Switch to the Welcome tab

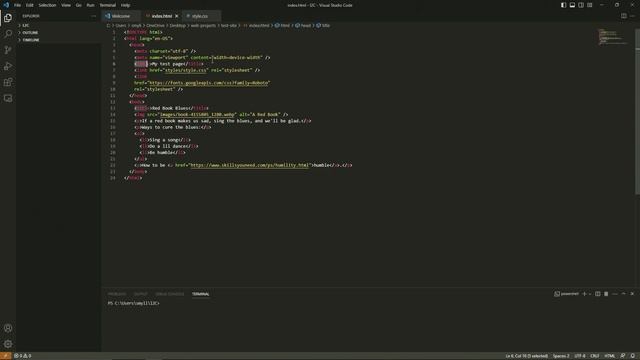pyautogui.click(x=121, y=16)
